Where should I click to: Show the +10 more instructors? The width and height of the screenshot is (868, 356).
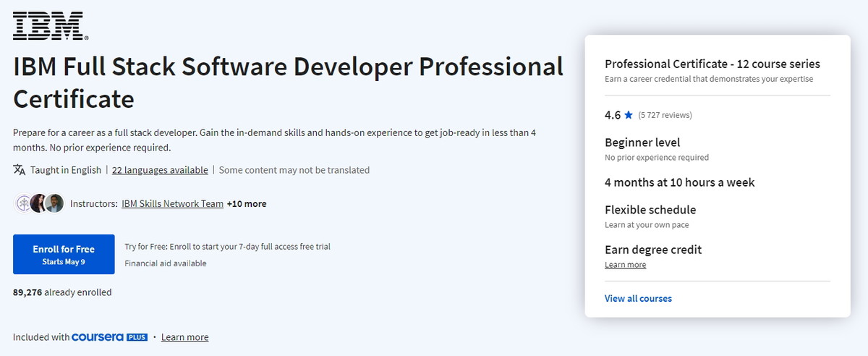coord(247,204)
